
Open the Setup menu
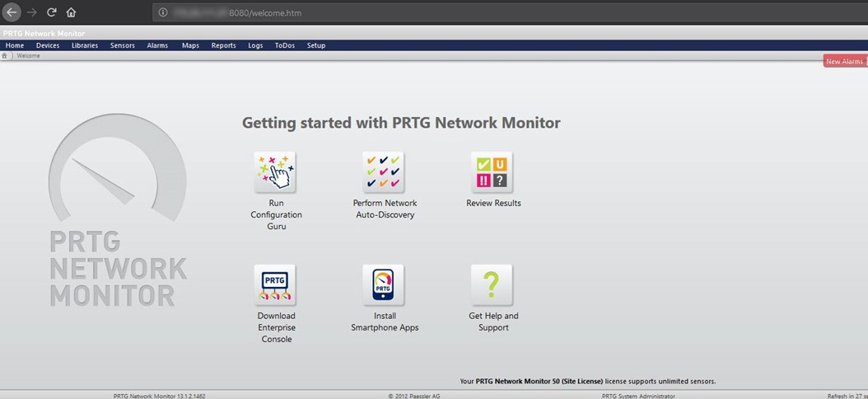pyautogui.click(x=316, y=45)
